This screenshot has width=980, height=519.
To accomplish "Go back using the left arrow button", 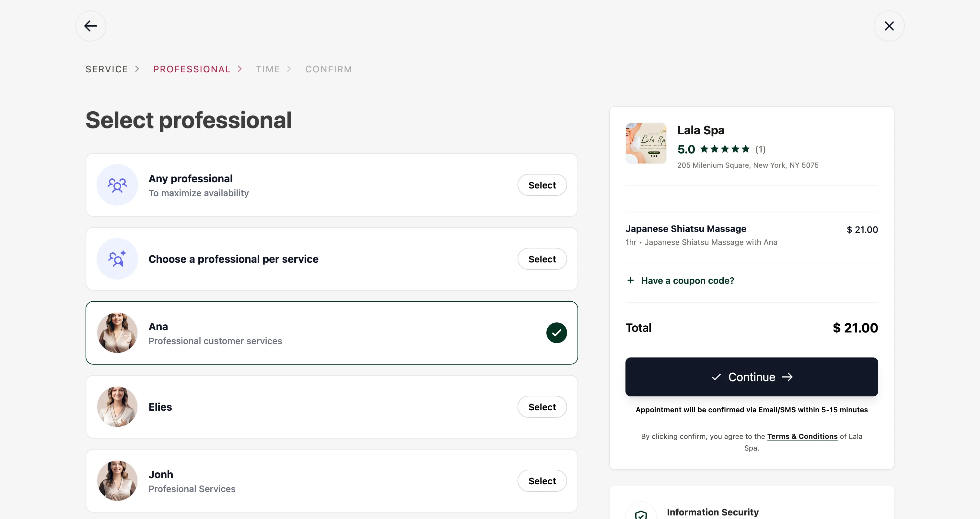I will [x=90, y=26].
